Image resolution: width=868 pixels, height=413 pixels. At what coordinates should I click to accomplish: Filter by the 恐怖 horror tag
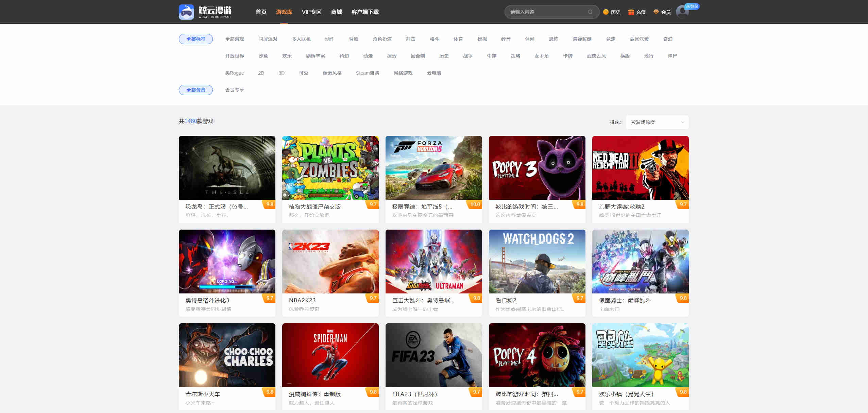(553, 39)
